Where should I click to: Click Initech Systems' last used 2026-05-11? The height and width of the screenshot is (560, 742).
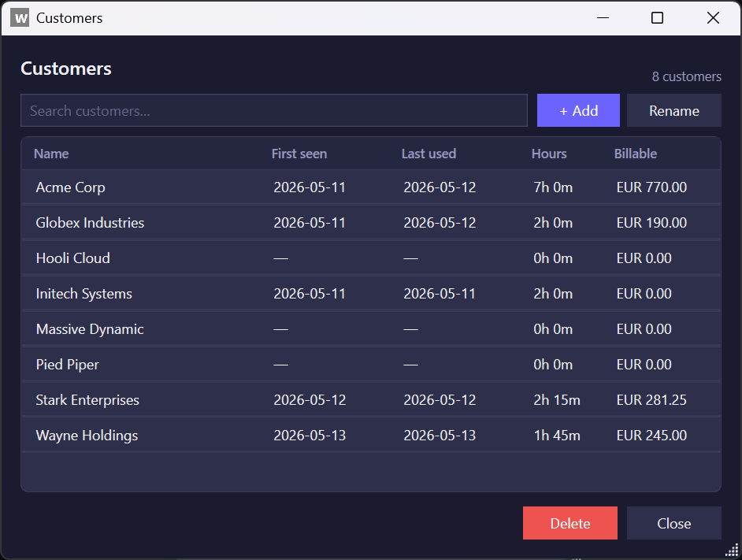point(440,294)
